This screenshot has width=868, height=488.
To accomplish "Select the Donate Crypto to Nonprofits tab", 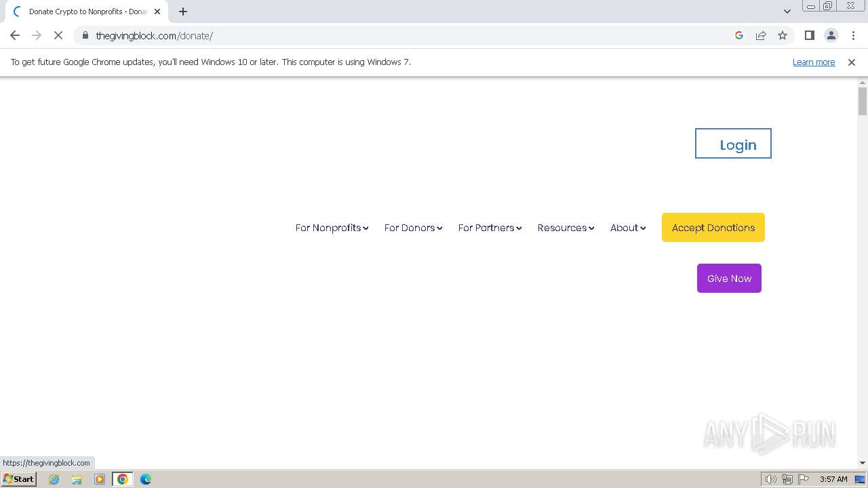I will click(x=87, y=12).
